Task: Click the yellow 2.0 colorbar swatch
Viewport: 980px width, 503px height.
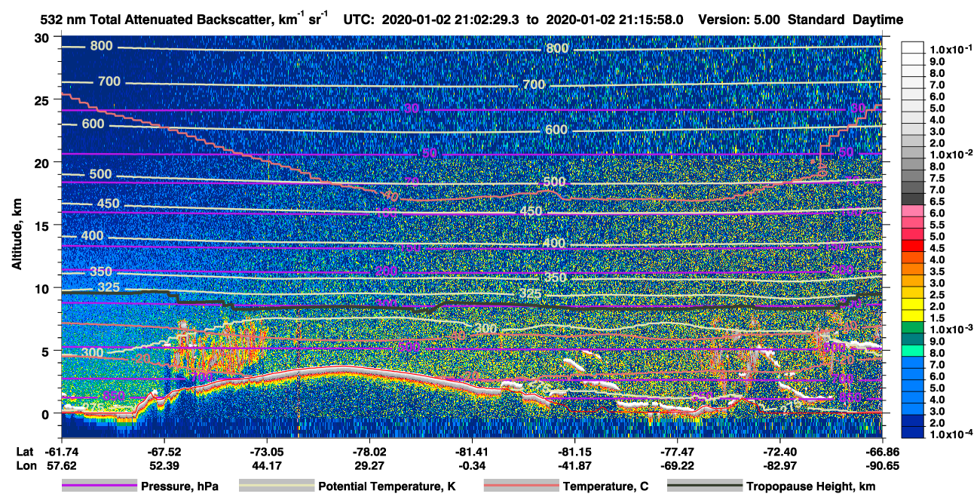Action: pos(913,306)
